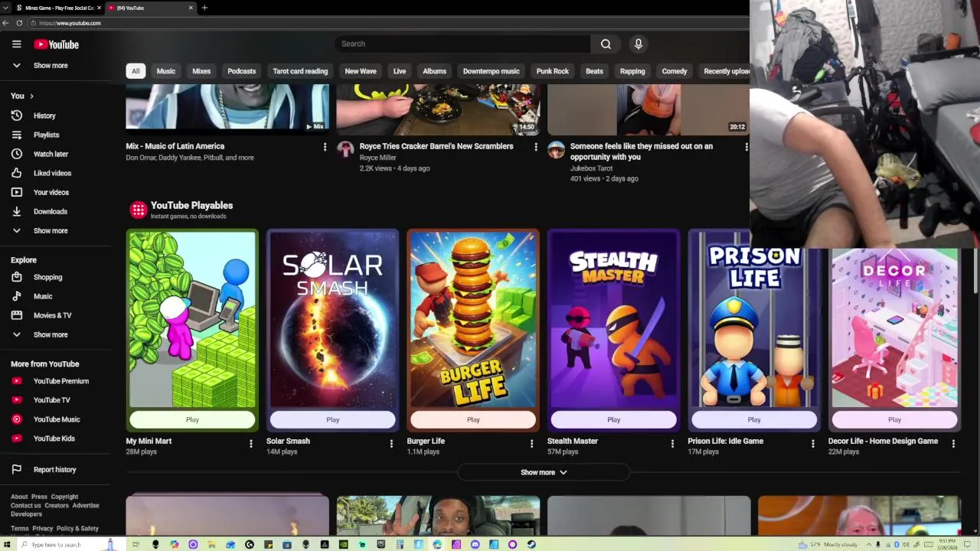This screenshot has height=551, width=980.
Task: Open the Copyright footer link
Action: tap(64, 497)
